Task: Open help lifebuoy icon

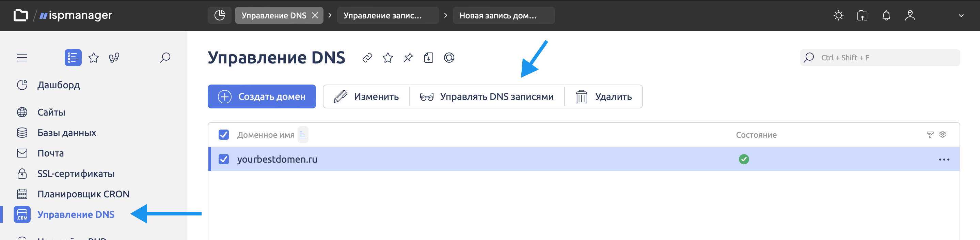Action: [x=449, y=58]
